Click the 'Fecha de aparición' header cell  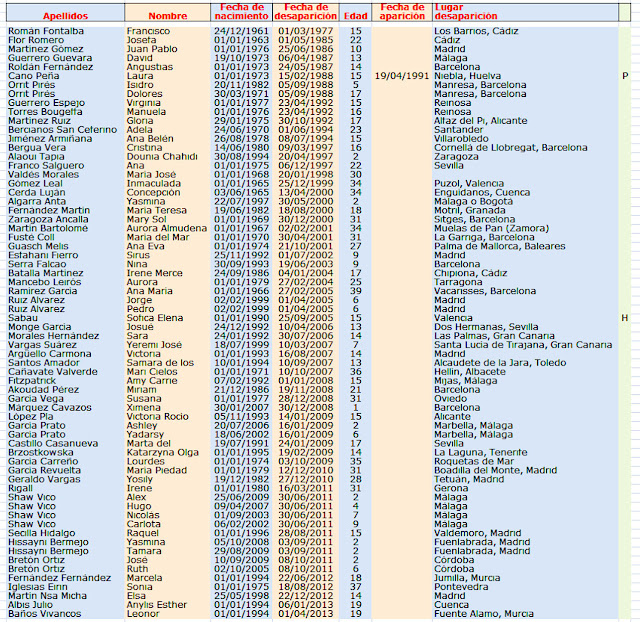click(402, 12)
